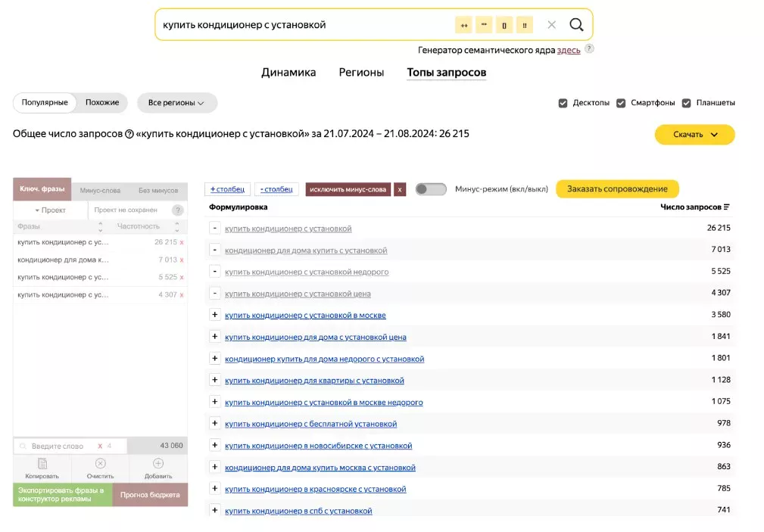
Task: Remove 'кондиционер для дома купить с установкой' with minus
Action: (x=215, y=250)
